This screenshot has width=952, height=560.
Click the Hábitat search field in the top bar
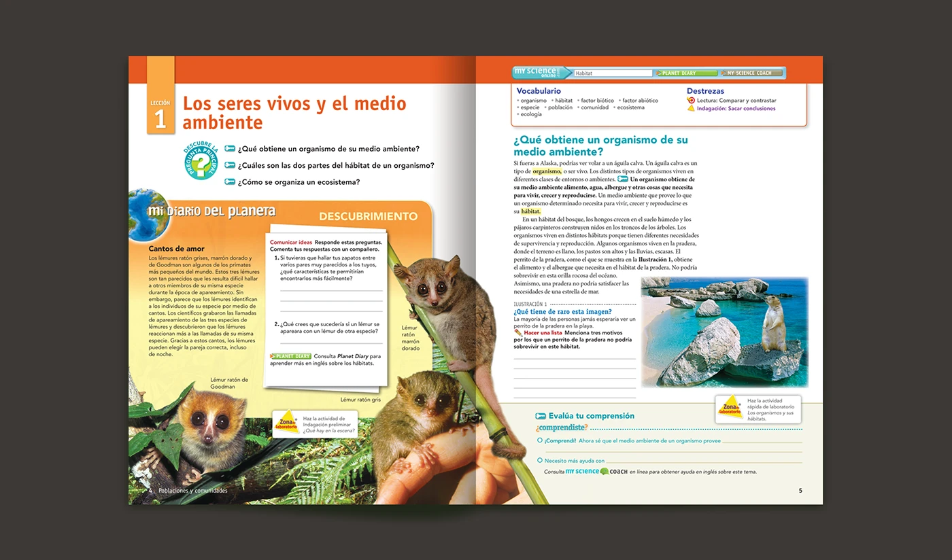613,73
